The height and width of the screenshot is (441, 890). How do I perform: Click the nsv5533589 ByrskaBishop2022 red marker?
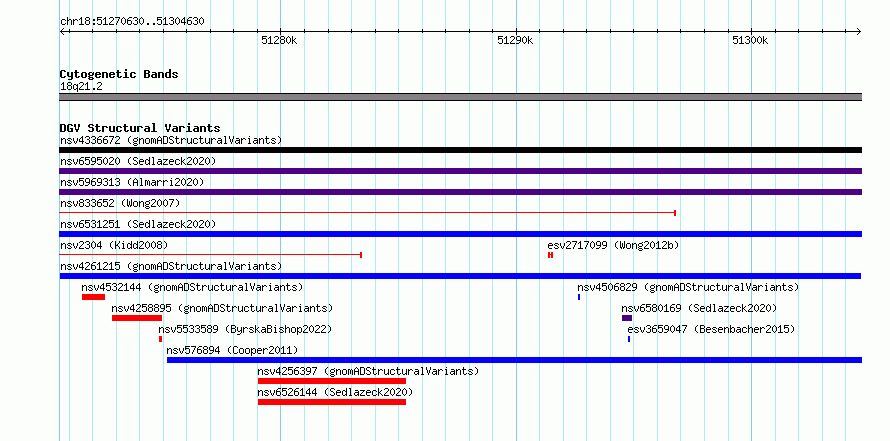tap(161, 339)
